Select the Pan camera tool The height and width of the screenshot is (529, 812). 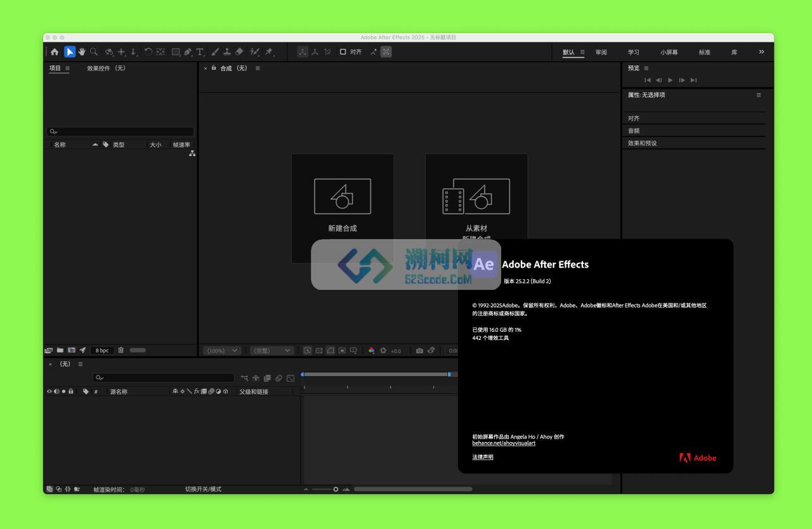(x=121, y=52)
